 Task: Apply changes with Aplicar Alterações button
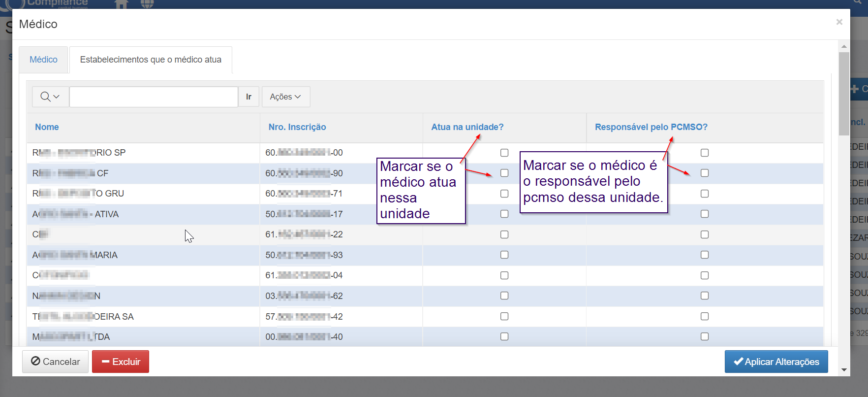pyautogui.click(x=776, y=362)
